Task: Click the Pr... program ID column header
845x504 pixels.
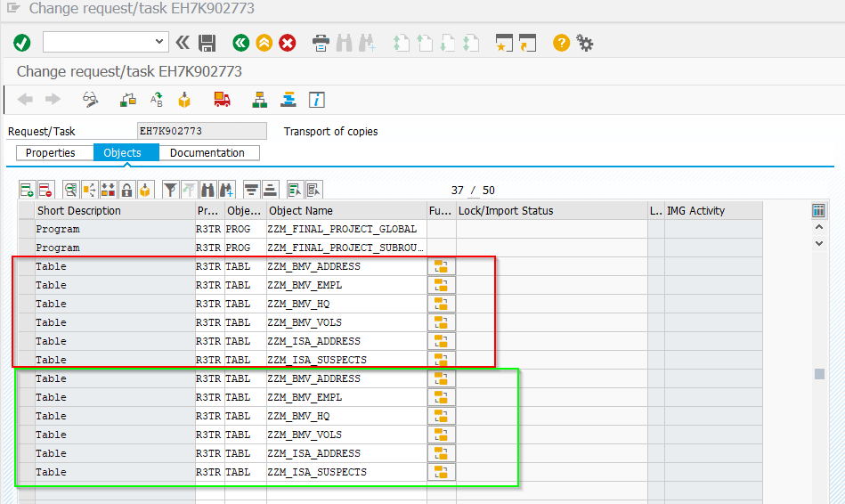Action: pyautogui.click(x=209, y=211)
